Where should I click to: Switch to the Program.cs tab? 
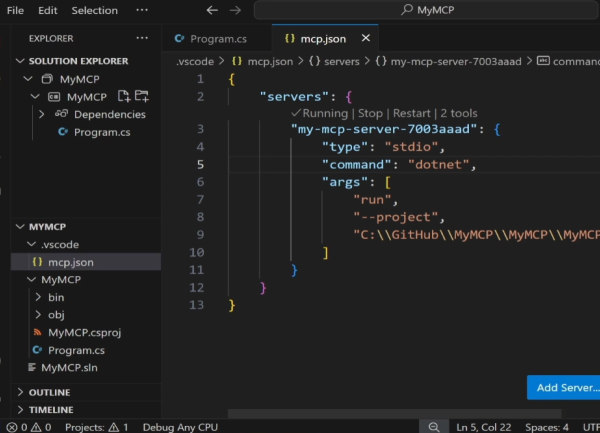(x=217, y=39)
